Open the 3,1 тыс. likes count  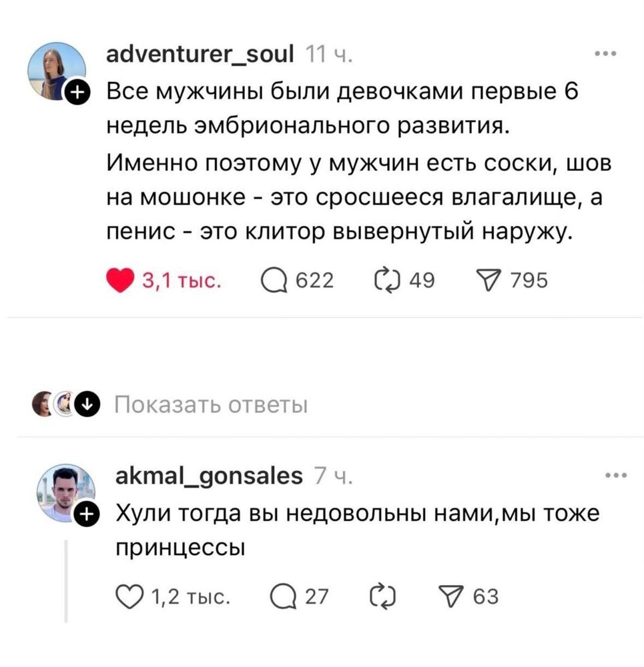click(182, 281)
